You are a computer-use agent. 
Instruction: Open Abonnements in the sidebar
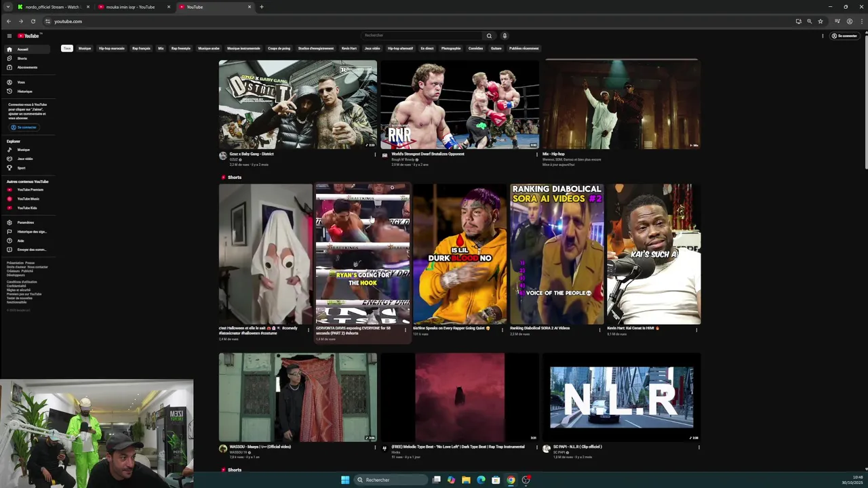tap(28, 67)
